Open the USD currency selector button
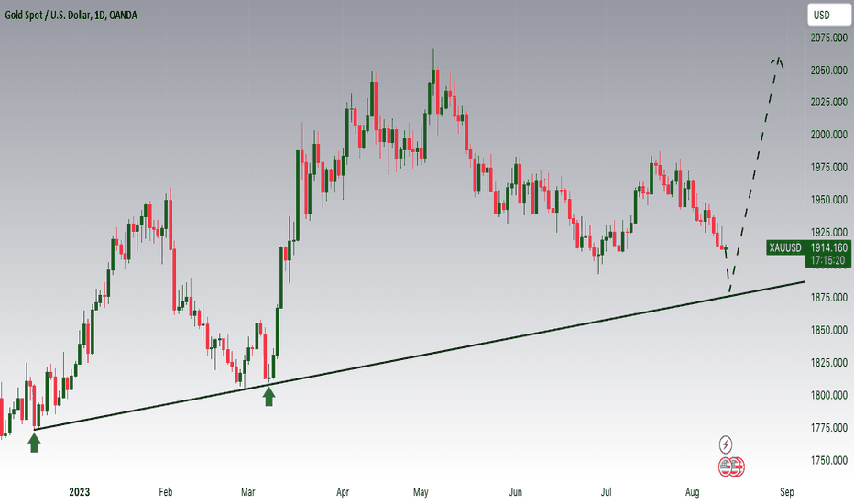854x504 pixels. tap(828, 16)
